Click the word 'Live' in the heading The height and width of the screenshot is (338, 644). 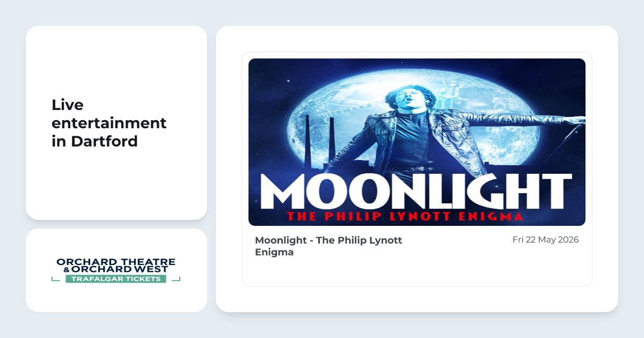tap(68, 105)
